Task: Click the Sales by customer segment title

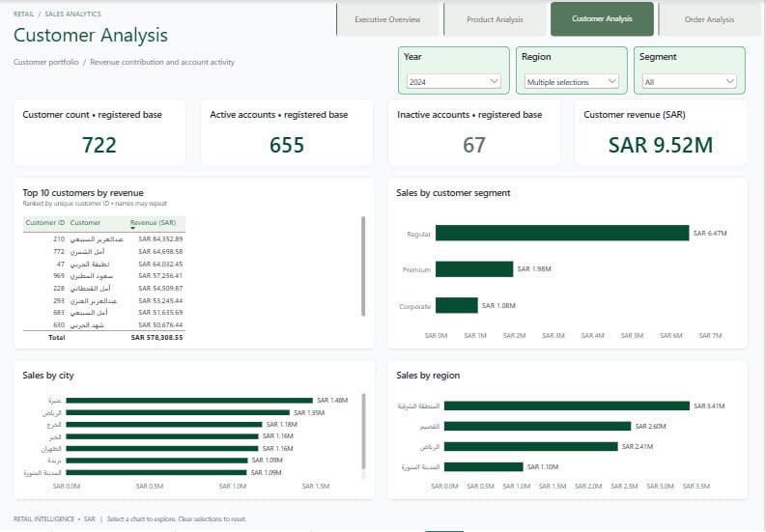Action: point(453,193)
